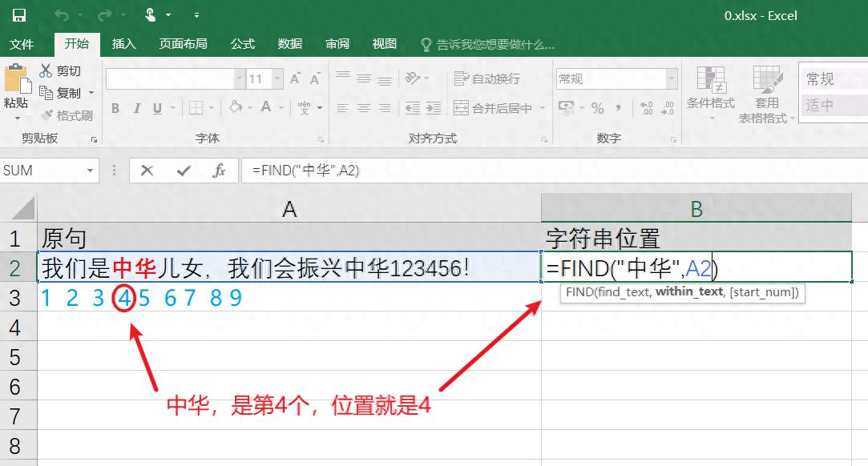Viewport: 868px width, 466px height.
Task: Click the Save icon in title bar
Action: 18,15
